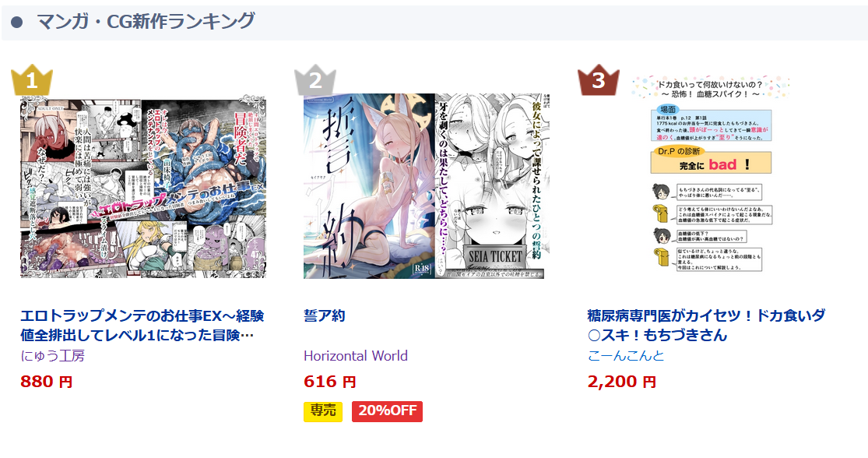The width and height of the screenshot is (868, 458).
Task: Open the first-ranked work's cover thumbnail
Action: pos(142,187)
